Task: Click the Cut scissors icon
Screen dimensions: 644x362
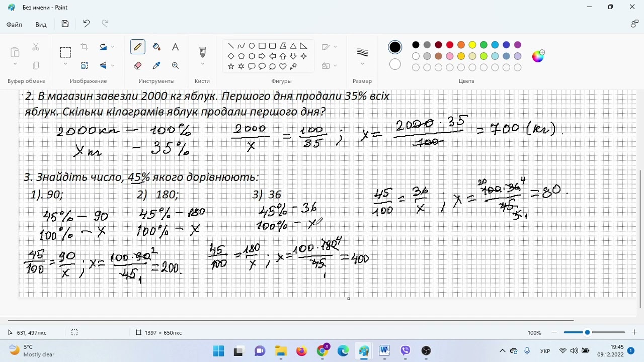Action: click(x=36, y=47)
